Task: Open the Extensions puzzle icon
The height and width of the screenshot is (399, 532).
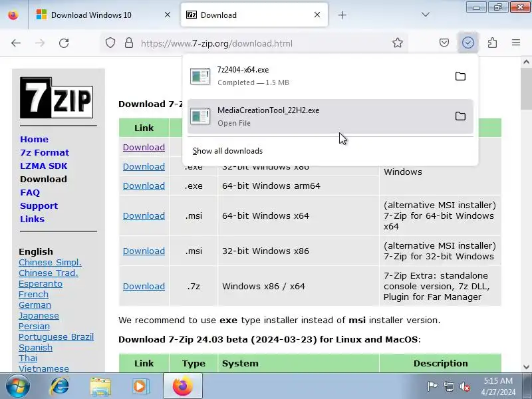Action: click(492, 43)
